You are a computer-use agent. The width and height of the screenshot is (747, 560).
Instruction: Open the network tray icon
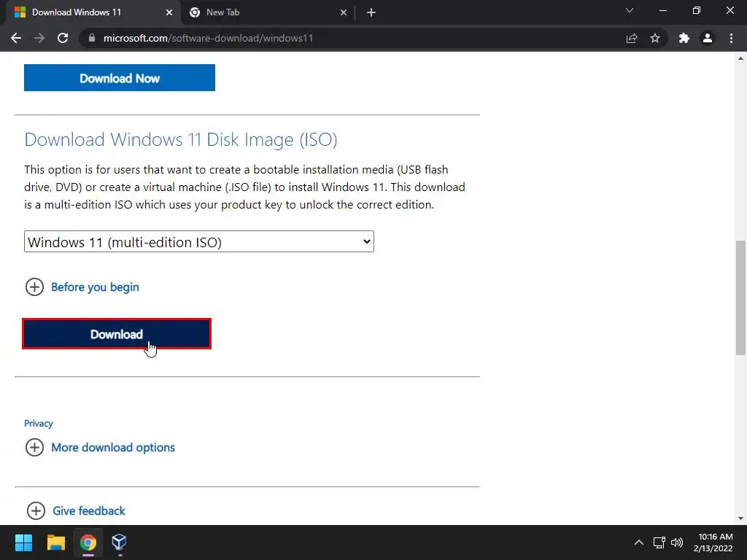click(x=659, y=542)
